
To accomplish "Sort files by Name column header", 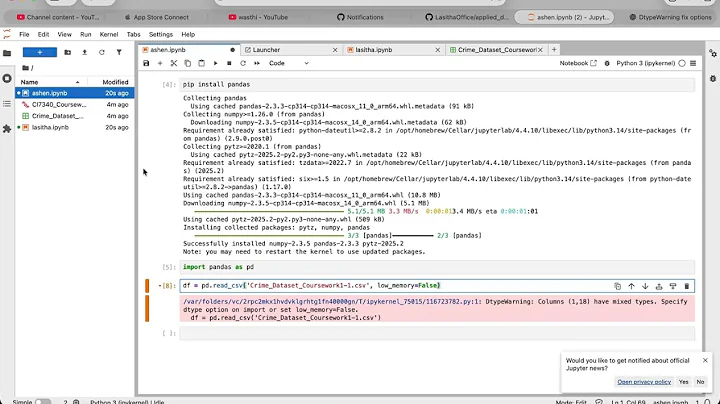I will (50, 82).
